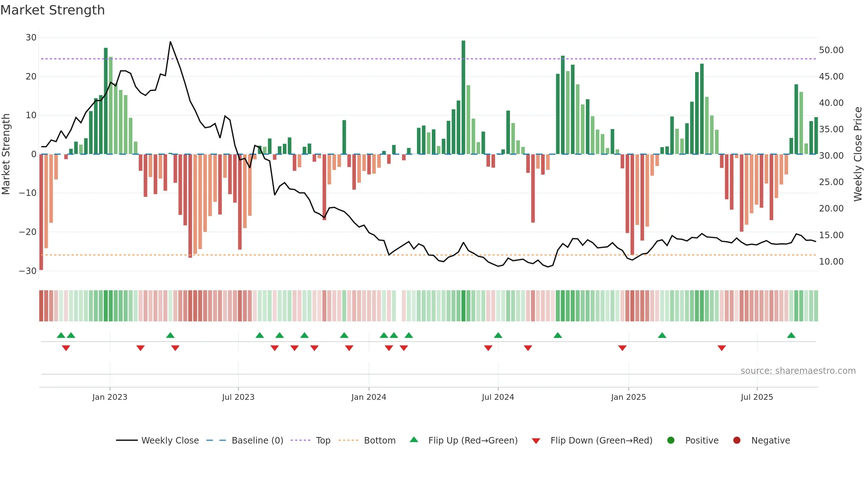Click the last green flip-up triangle after Jul 2025
Screen dimensions: 868x488
click(791, 335)
